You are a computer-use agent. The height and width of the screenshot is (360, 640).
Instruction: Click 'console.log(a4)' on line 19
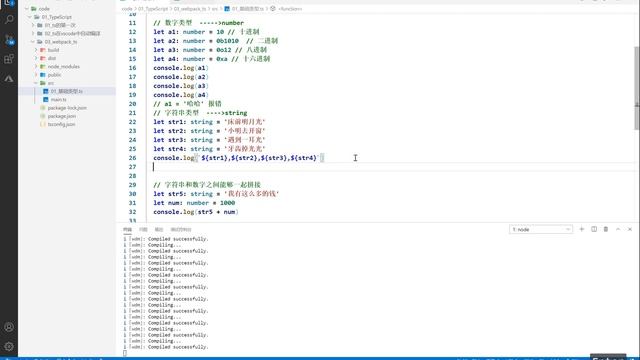point(181,95)
